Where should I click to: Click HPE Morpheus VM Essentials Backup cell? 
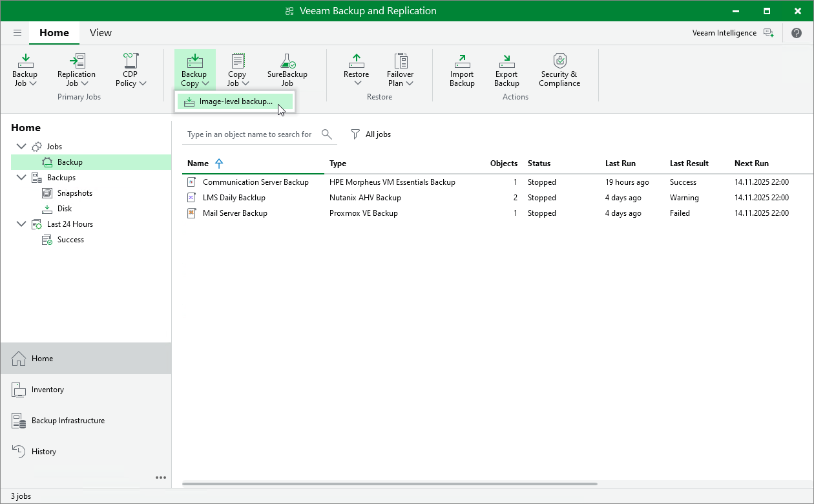(392, 182)
